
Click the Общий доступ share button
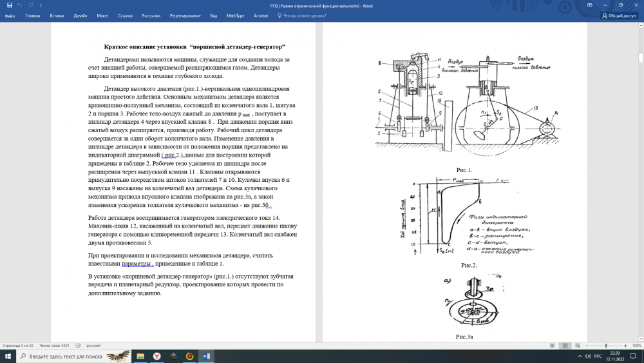(x=618, y=15)
